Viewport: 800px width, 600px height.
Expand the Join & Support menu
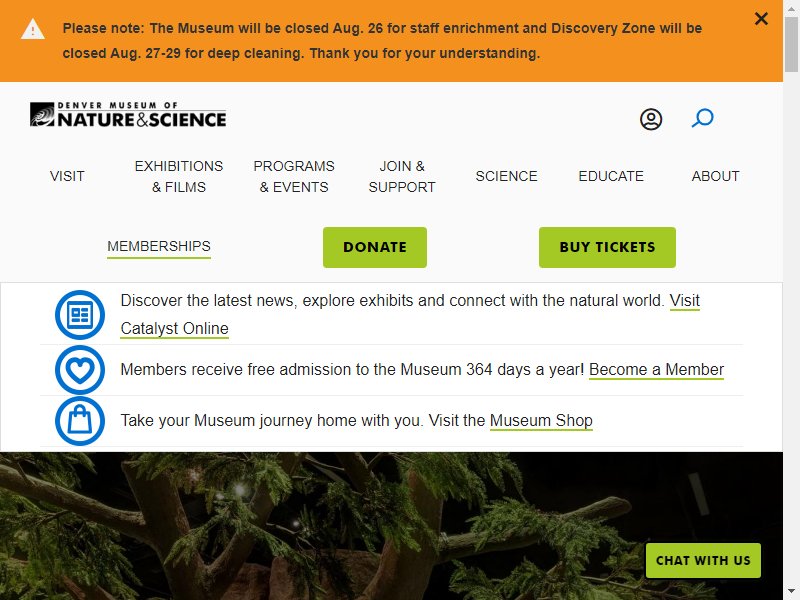coord(402,176)
